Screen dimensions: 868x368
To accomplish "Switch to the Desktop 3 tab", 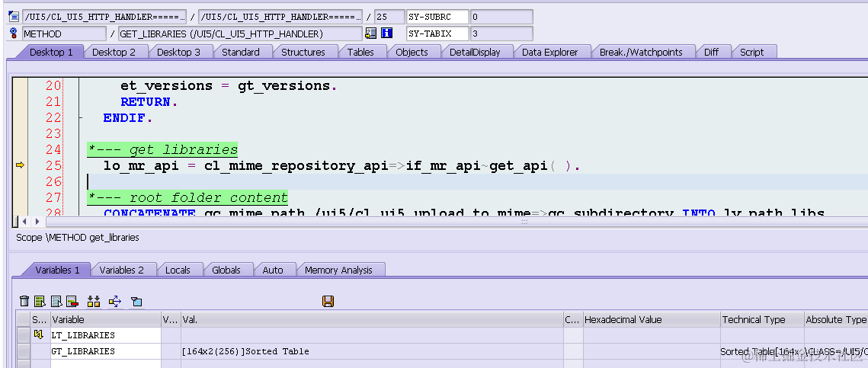I will pyautogui.click(x=178, y=52).
